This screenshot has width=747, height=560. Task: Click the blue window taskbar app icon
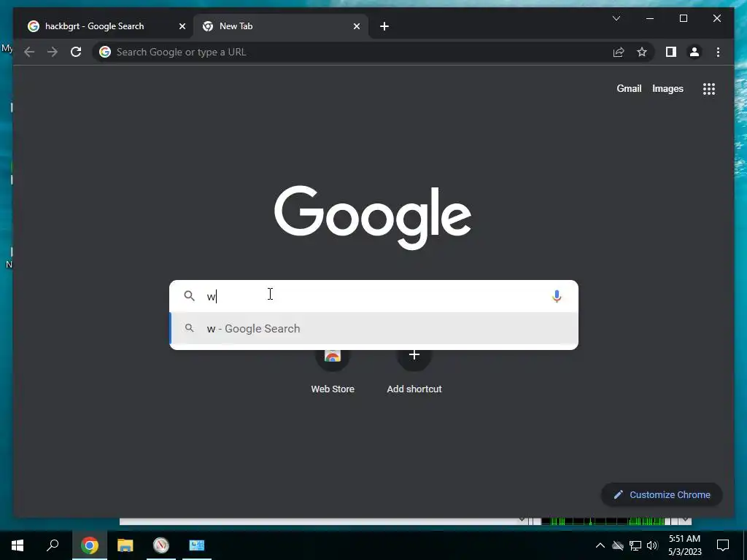(x=197, y=545)
